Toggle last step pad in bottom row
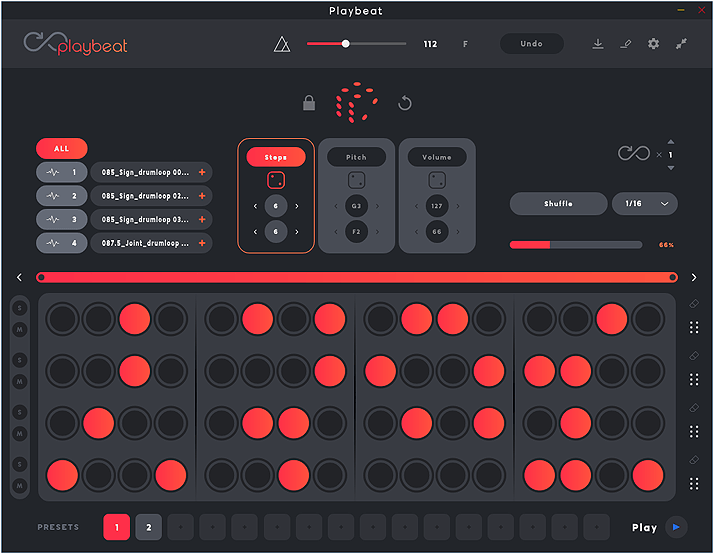This screenshot has width=713, height=553. (x=648, y=475)
